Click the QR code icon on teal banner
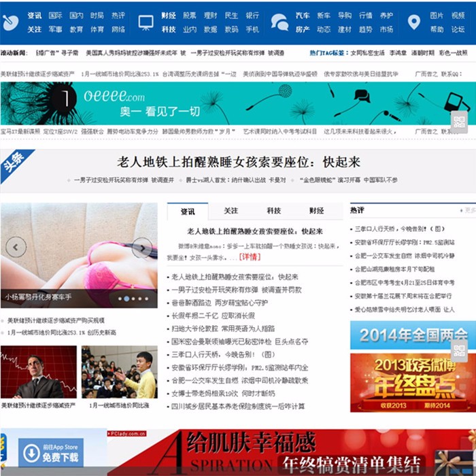Image resolution: width=476 pixels, height=476 pixels. pos(459,122)
